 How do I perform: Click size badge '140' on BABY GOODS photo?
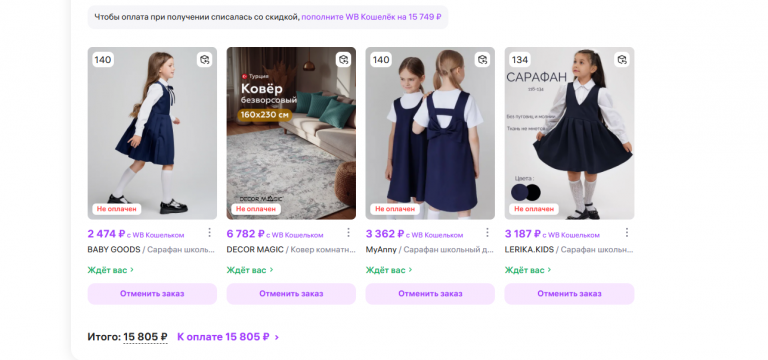tap(103, 60)
